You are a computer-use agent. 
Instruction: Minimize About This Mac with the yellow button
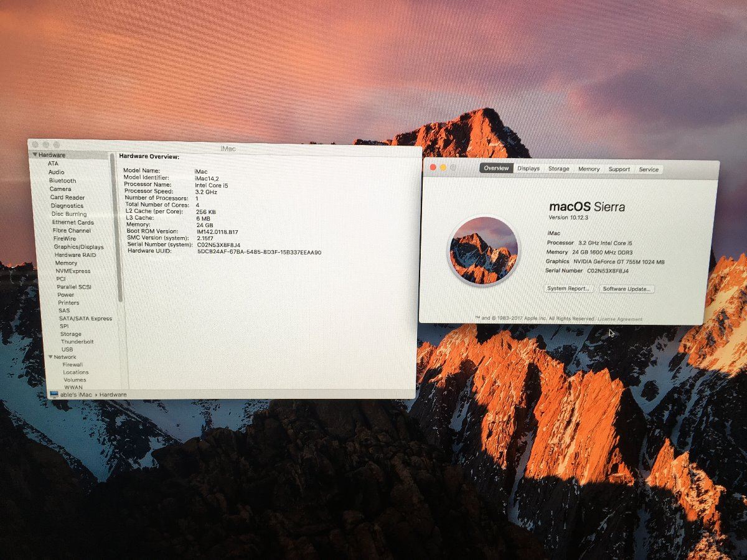pos(443,167)
